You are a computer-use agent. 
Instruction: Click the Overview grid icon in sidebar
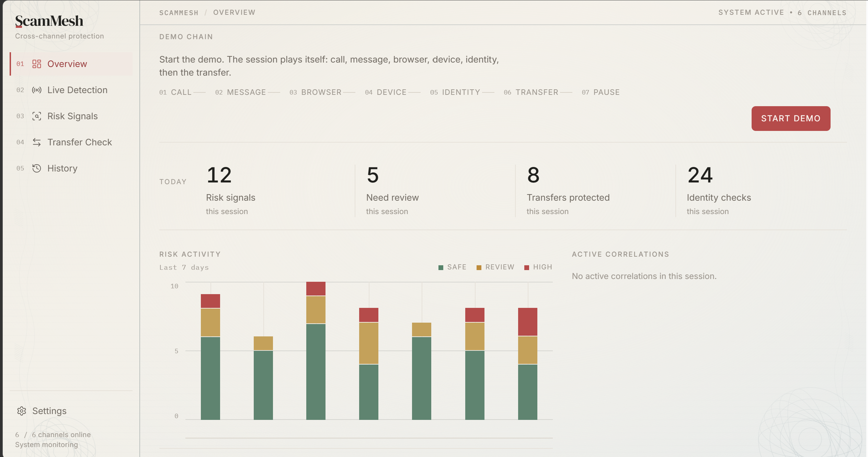pyautogui.click(x=37, y=64)
